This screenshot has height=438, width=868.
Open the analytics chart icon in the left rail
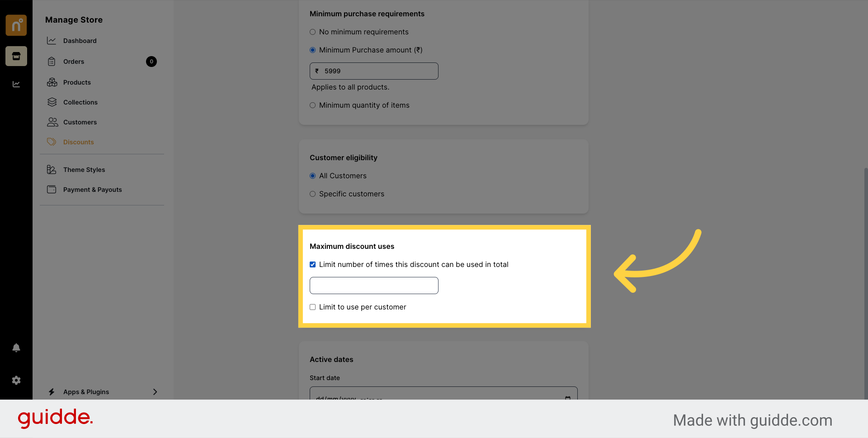(16, 84)
